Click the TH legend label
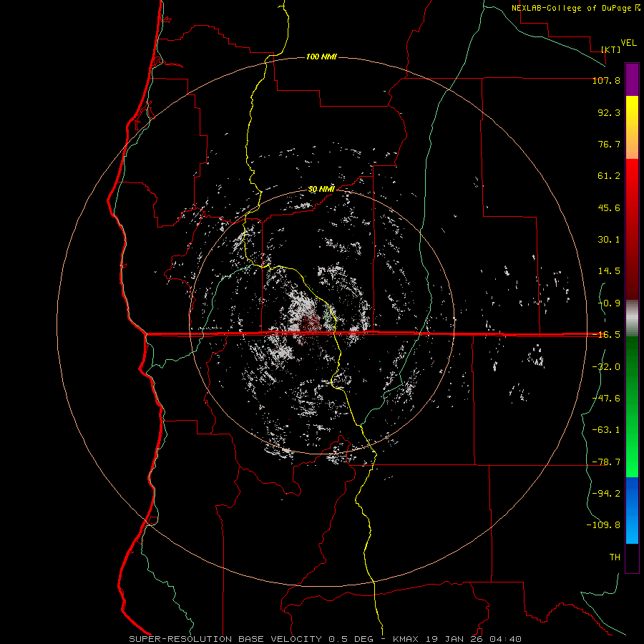644x644 pixels. [x=615, y=557]
